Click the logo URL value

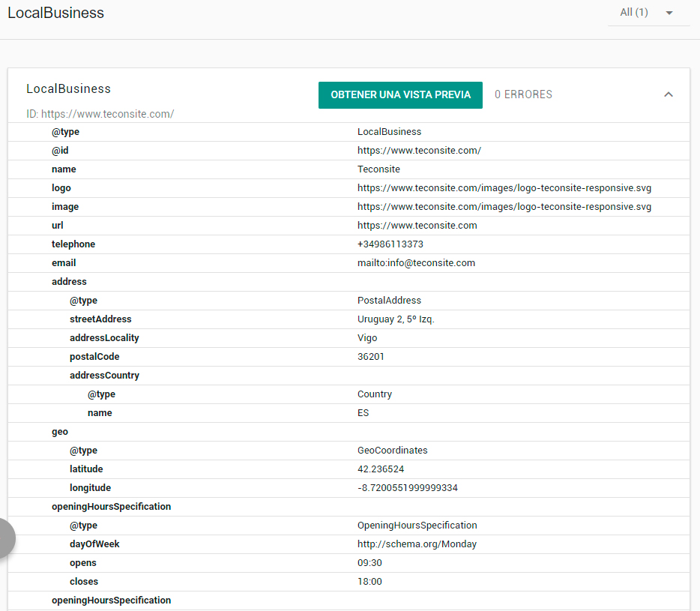tap(504, 188)
